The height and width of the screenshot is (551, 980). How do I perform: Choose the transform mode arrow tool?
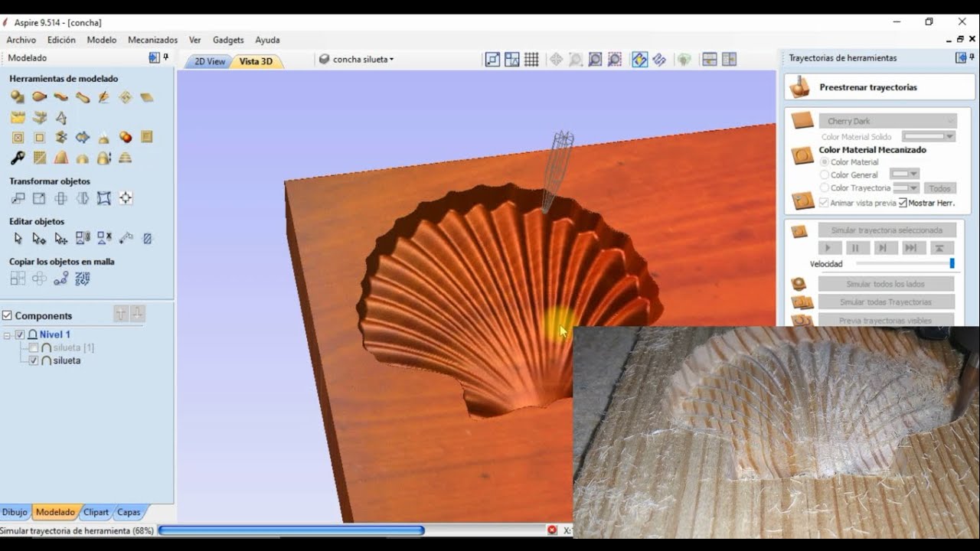click(61, 239)
